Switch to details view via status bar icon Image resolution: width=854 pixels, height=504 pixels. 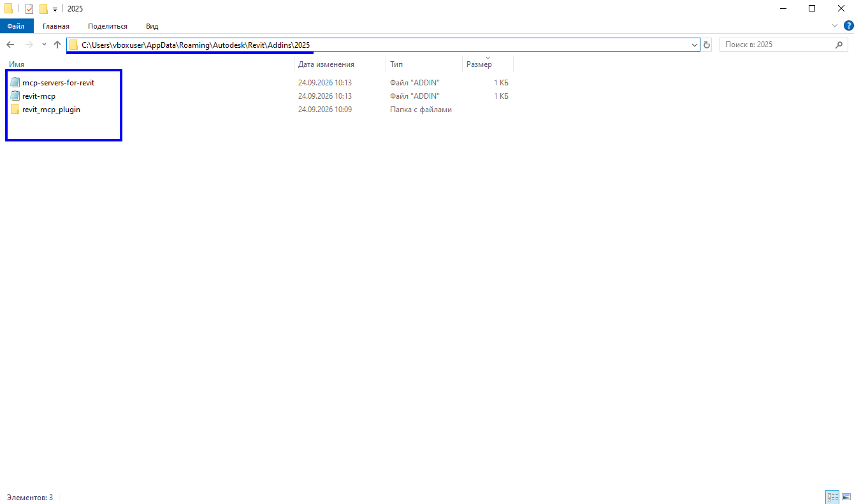point(832,497)
